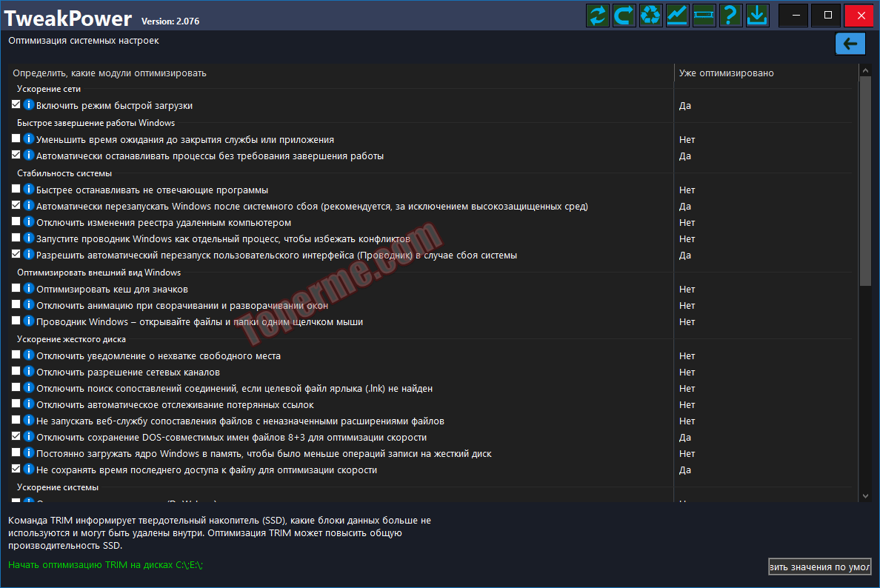Info icon for 'Автоматически перезапускать Windows'
Screen dimensions: 880x588
(29, 206)
